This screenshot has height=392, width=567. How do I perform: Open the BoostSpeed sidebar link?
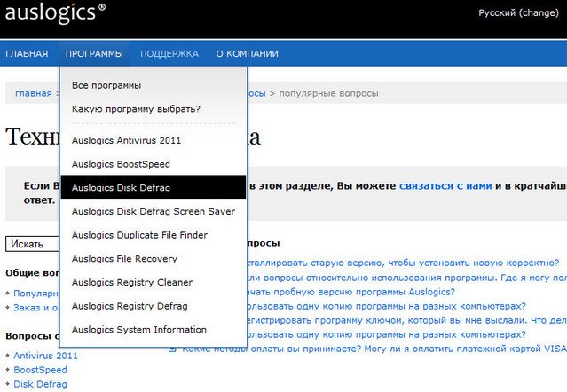(40, 370)
